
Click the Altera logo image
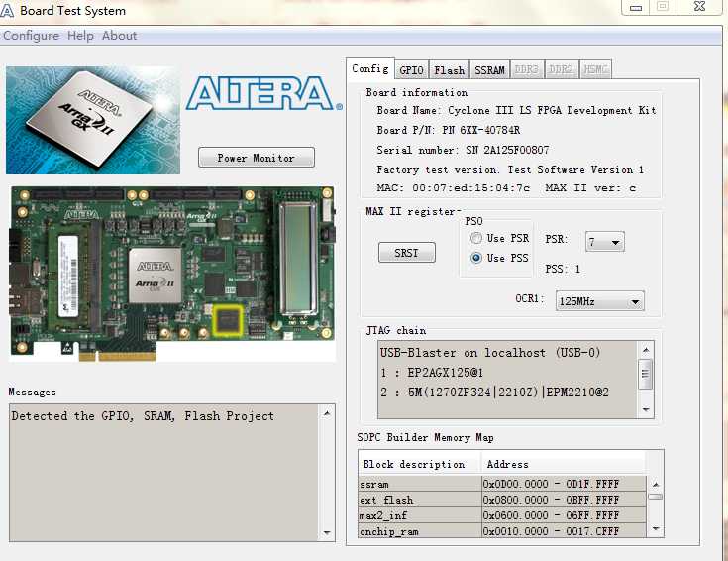click(263, 94)
